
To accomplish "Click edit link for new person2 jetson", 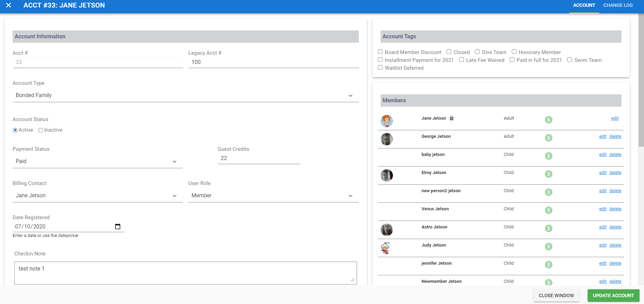I will pyautogui.click(x=603, y=191).
